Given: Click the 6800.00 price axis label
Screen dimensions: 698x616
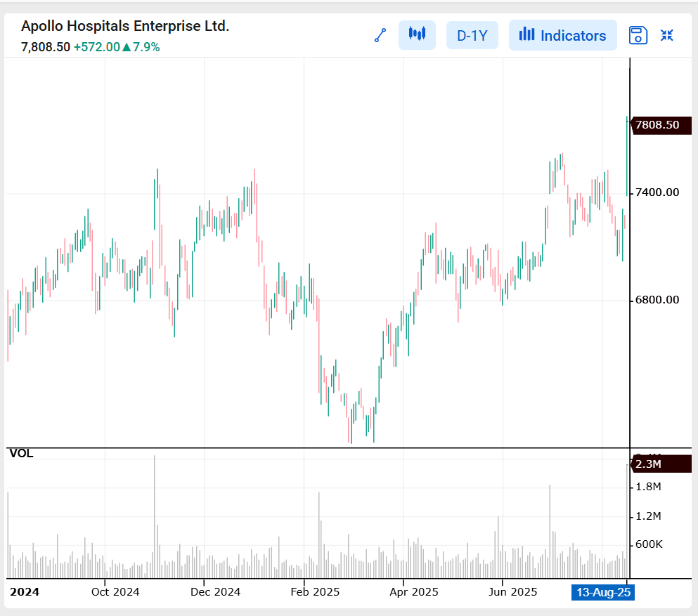Looking at the screenshot, I should click(x=657, y=300).
